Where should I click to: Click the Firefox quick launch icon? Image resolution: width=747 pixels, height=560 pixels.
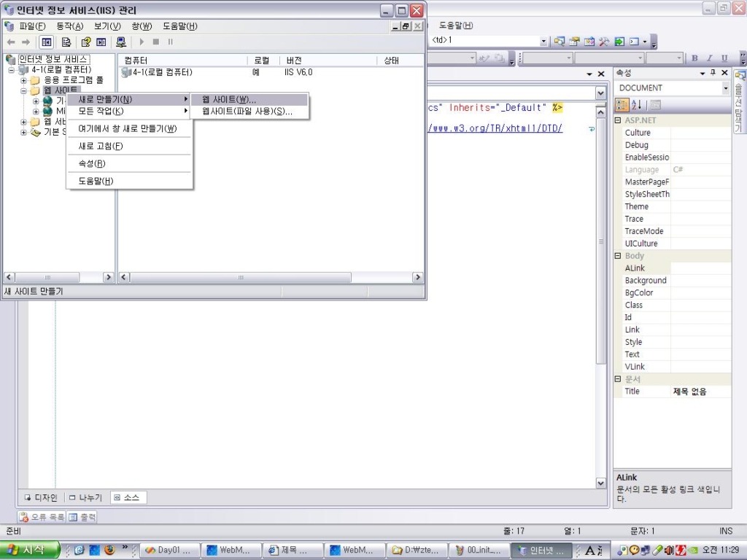click(109, 551)
